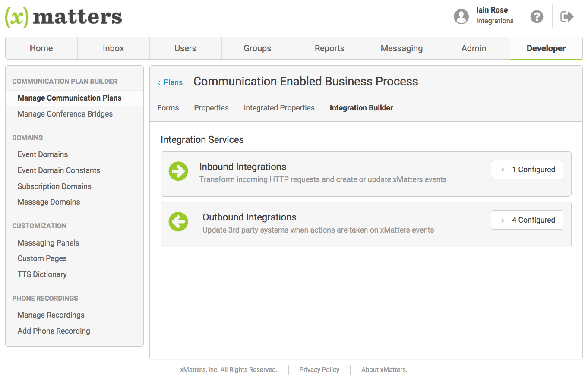Viewport: 588px width, 381px height.
Task: Click the Phone Recordings sidebar heading
Action: tap(45, 298)
